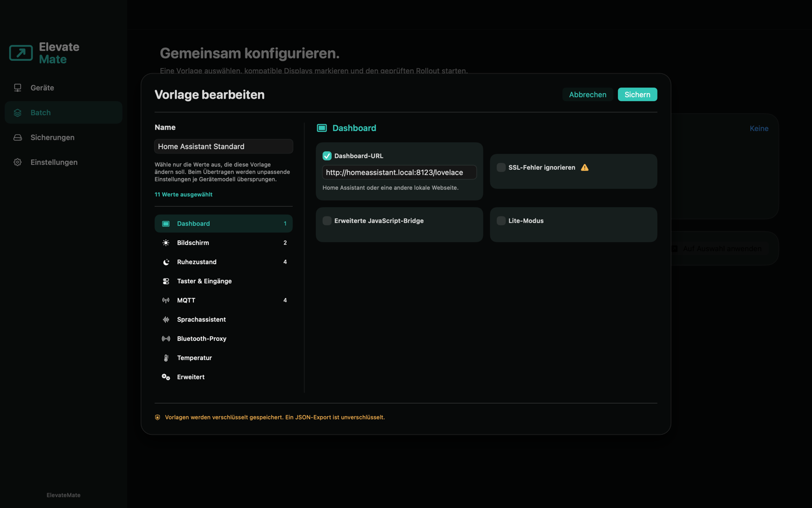Screen dimensions: 812x508
Task: Click the Sprachassistent waveform icon
Action: coord(166,319)
